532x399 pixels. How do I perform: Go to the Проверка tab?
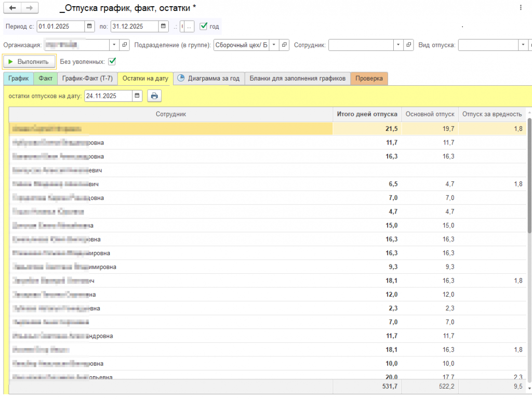pyautogui.click(x=369, y=78)
